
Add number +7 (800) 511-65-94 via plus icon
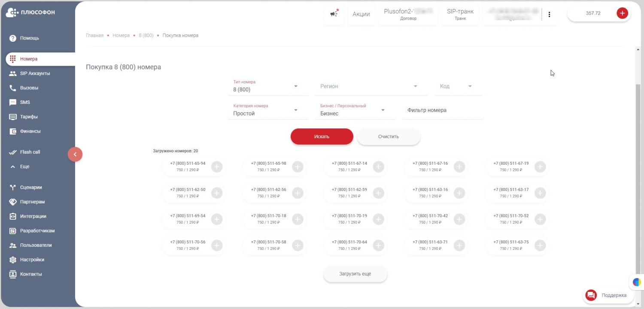(217, 167)
